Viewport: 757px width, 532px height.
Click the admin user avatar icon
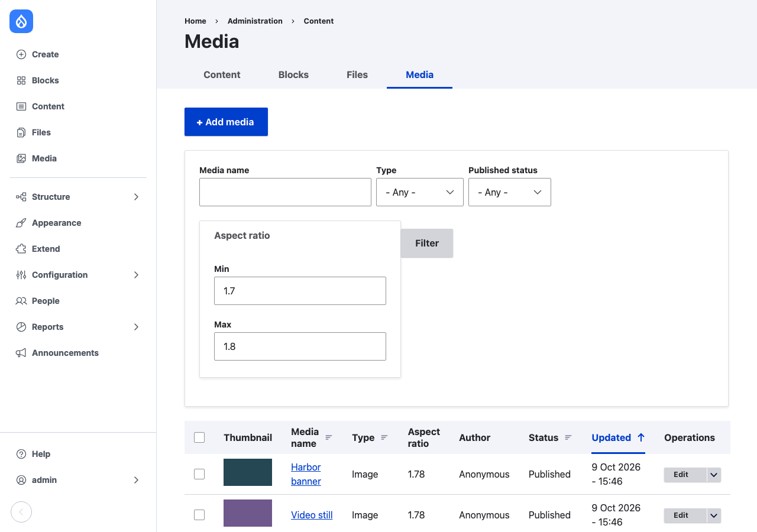(21, 480)
